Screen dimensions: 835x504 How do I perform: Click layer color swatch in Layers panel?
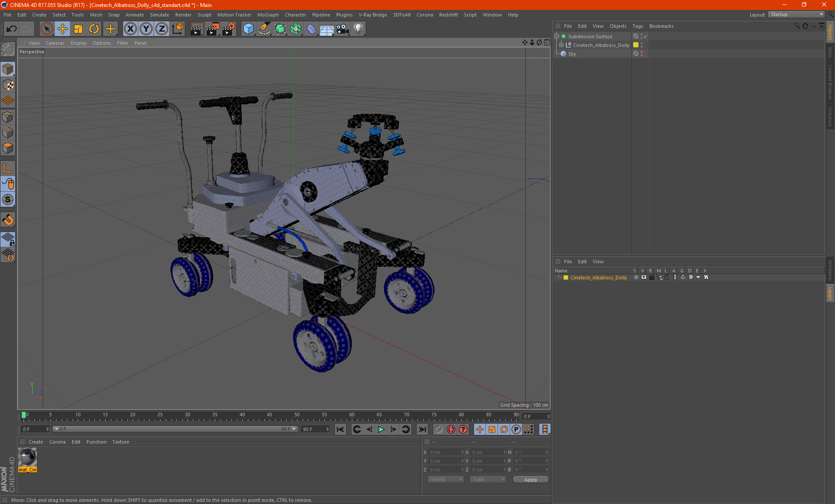tap(566, 278)
